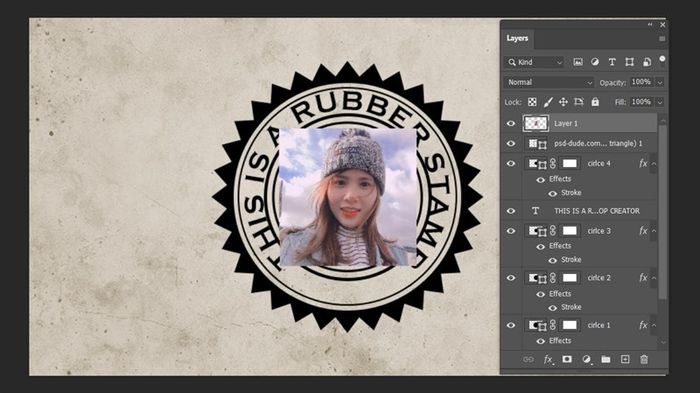Lock transparent pixels icon
The width and height of the screenshot is (700, 393).
pos(532,102)
